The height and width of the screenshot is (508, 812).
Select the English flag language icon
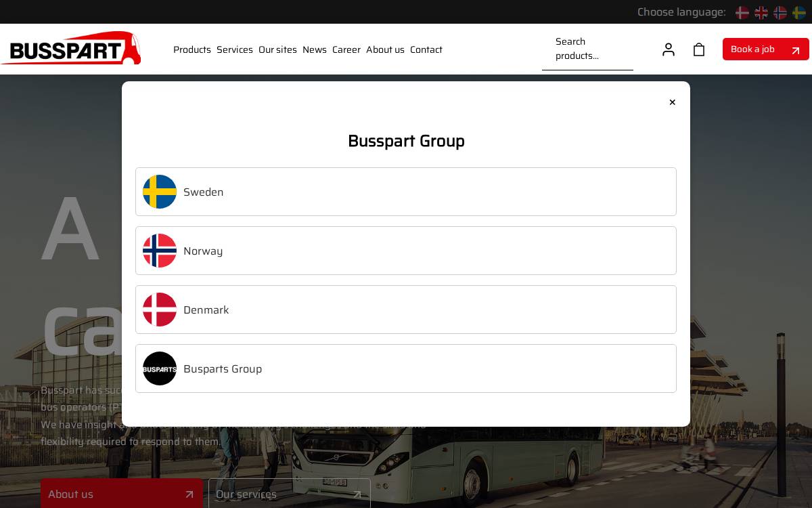(761, 12)
